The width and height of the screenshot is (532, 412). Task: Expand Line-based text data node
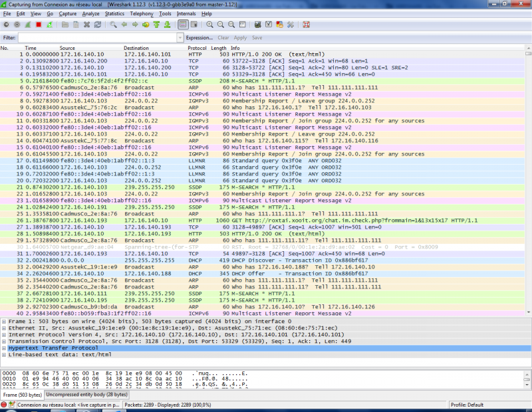(4, 355)
